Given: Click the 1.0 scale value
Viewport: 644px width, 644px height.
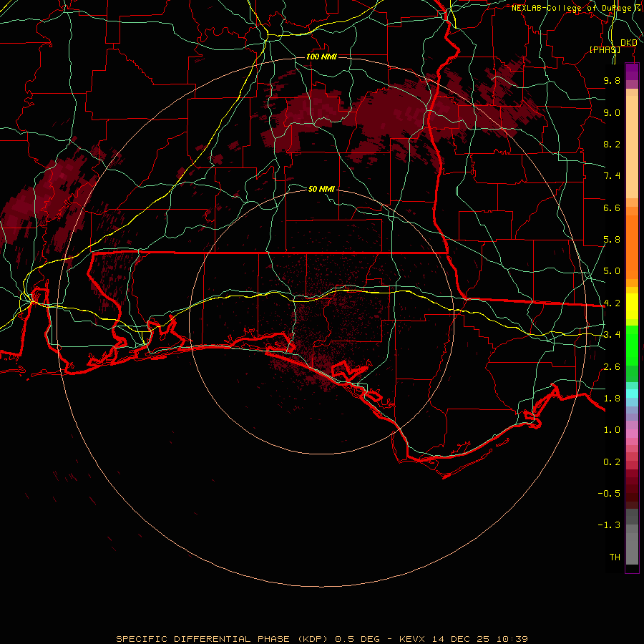Looking at the screenshot, I should [x=612, y=430].
